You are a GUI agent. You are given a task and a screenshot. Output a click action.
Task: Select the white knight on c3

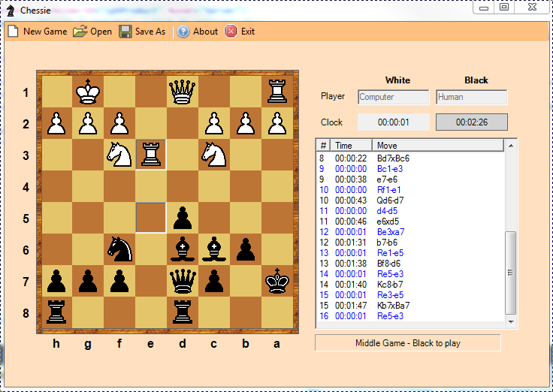pos(214,155)
